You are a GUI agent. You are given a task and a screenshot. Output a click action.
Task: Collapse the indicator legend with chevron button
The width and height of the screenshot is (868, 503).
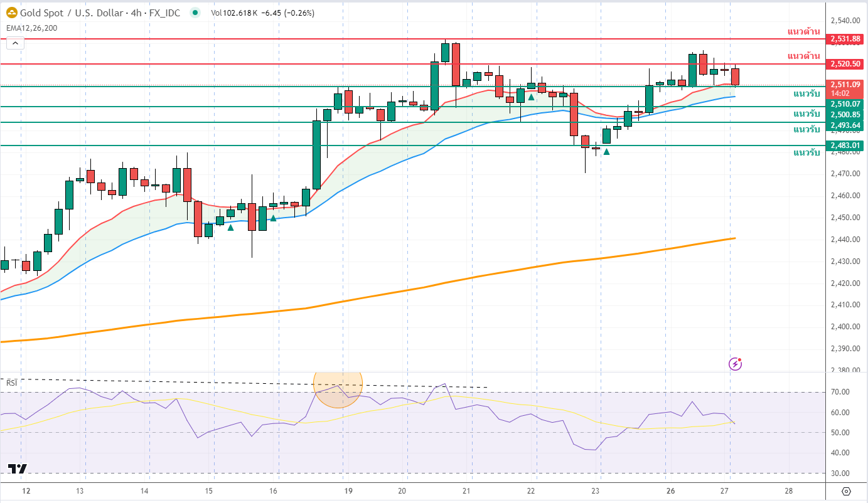pyautogui.click(x=15, y=43)
